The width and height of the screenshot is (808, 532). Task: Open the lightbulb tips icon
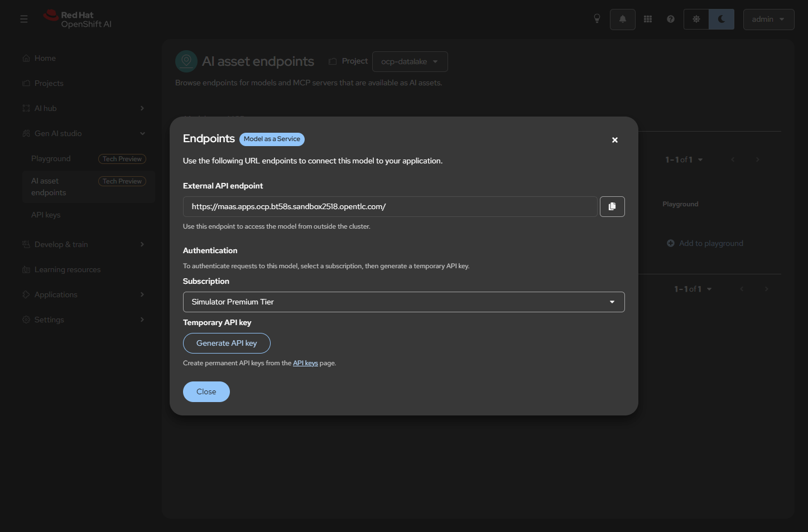click(597, 19)
